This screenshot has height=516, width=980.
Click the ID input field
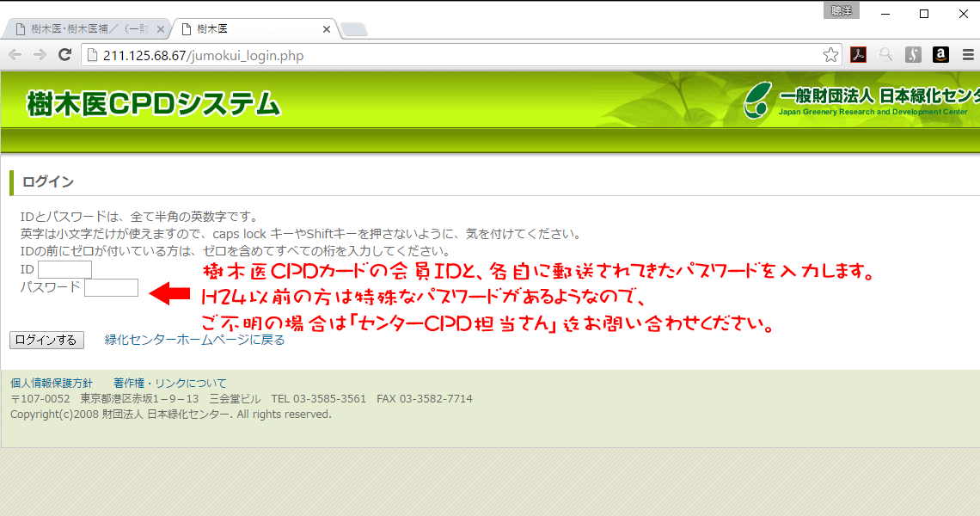pyautogui.click(x=65, y=269)
